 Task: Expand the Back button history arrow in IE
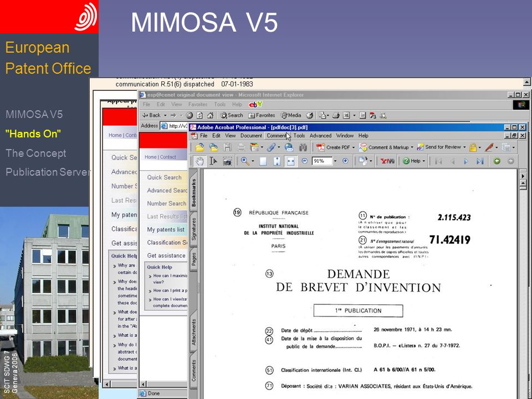pos(165,115)
